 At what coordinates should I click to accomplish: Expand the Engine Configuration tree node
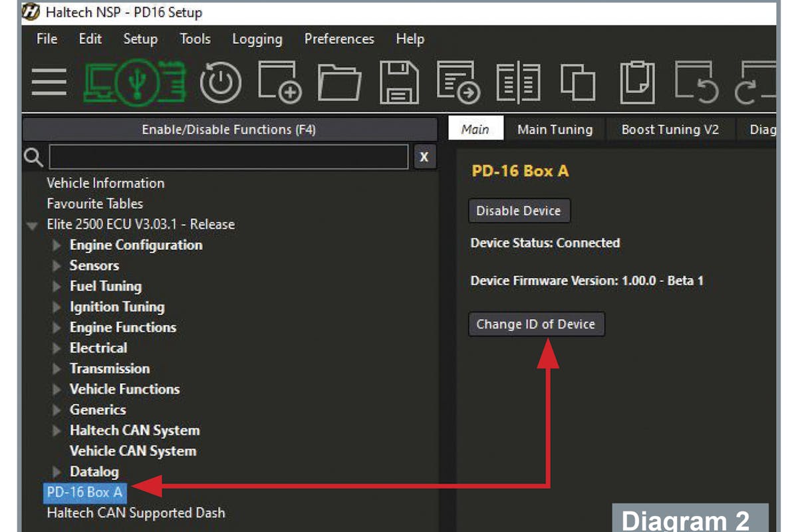click(x=57, y=245)
